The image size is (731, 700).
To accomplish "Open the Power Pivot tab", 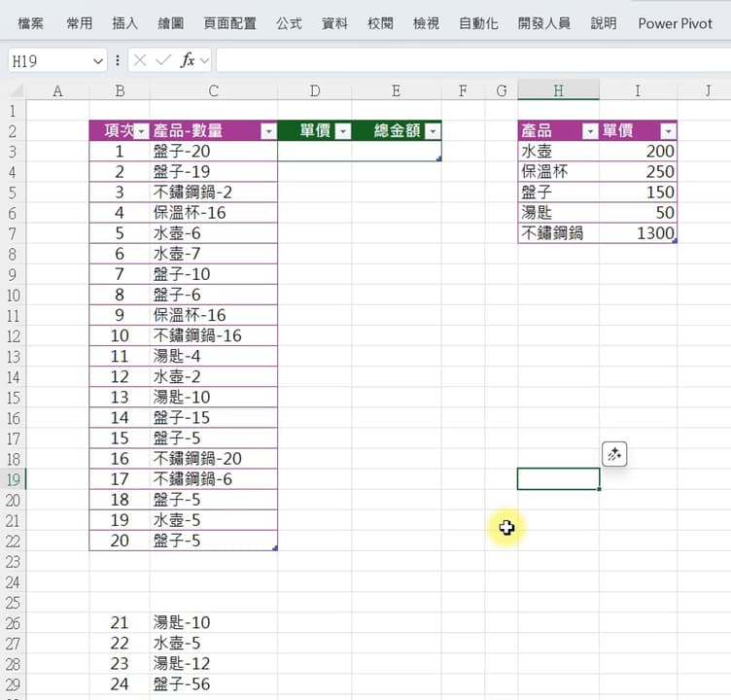I will (675, 23).
